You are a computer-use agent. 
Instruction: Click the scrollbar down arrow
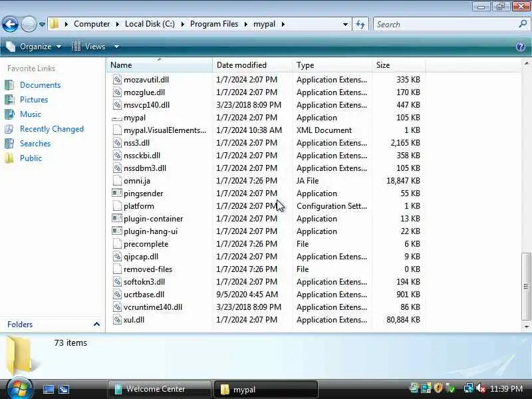pos(526,327)
